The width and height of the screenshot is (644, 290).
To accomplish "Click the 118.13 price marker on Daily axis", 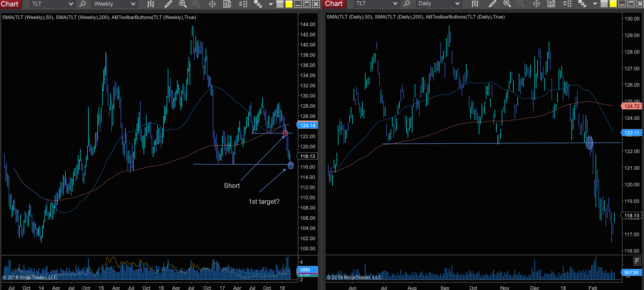I will coord(631,216).
